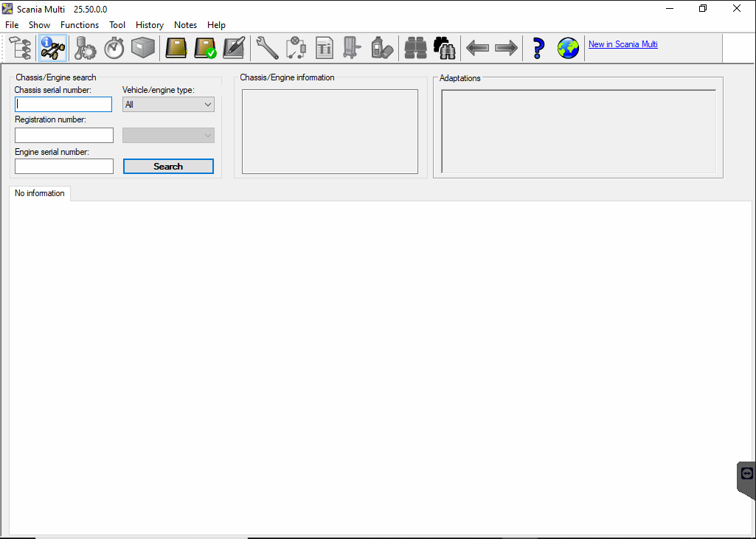
Task: Select the chassis information icon
Action: point(53,49)
